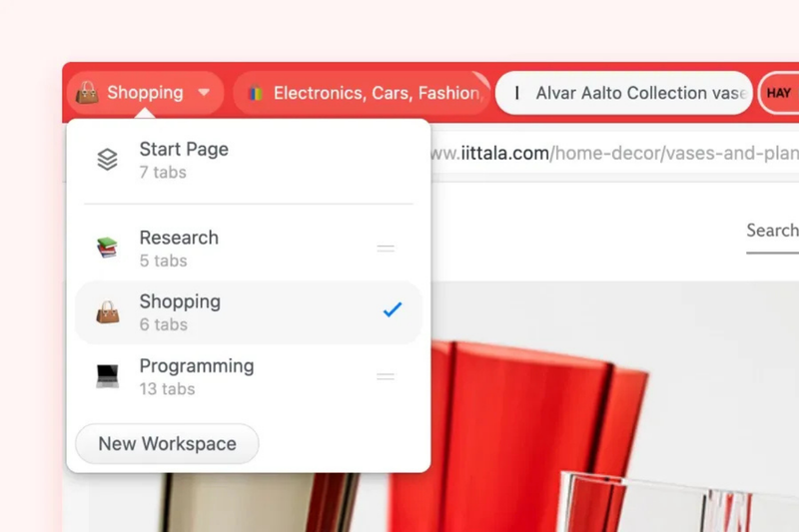The image size is (799, 532).
Task: Click the handbag icon in the Shopping row
Action: pos(108,312)
